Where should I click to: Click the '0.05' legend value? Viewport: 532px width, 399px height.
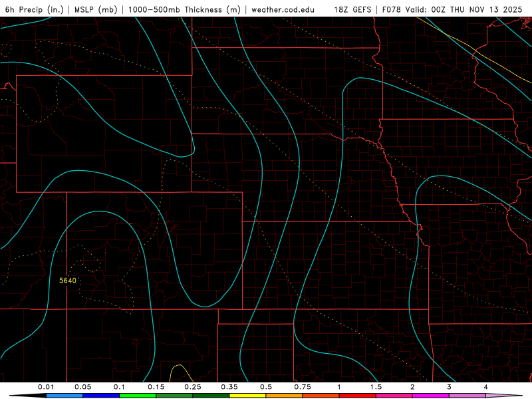point(82,387)
